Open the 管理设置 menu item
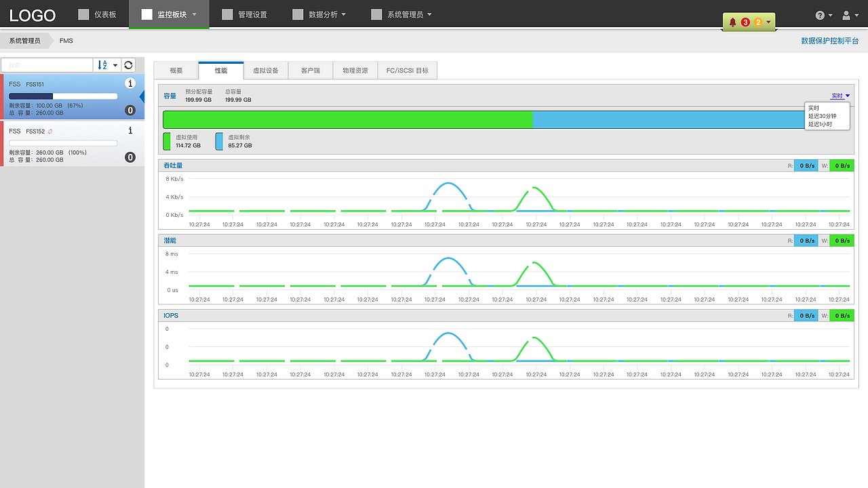The image size is (868, 488). (x=244, y=14)
